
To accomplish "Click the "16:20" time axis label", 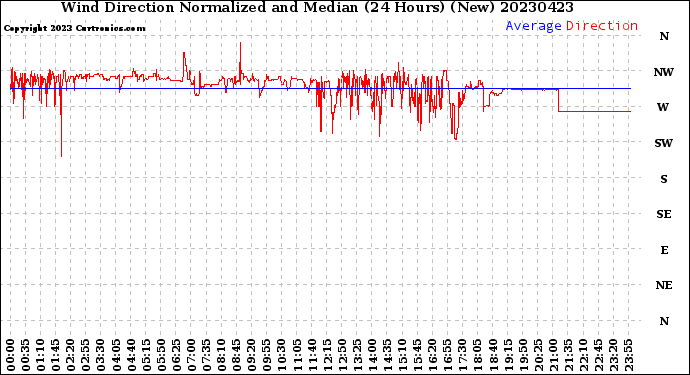I will point(432,355).
